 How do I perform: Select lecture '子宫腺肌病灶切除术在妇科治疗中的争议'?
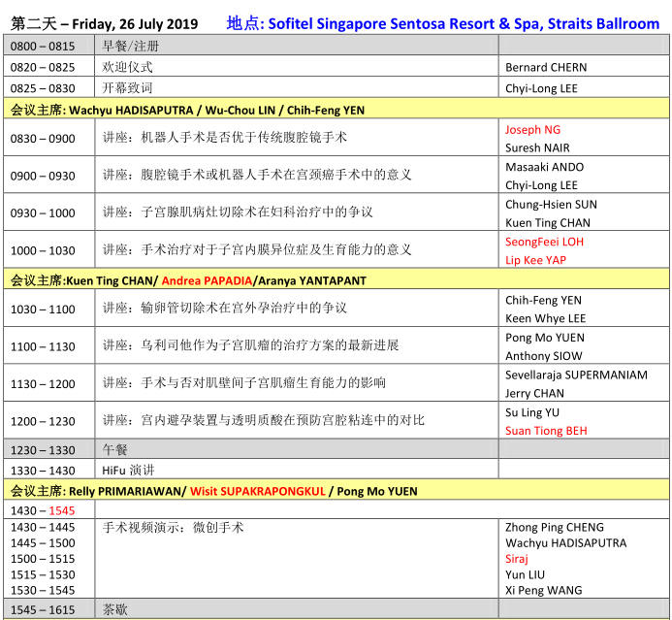pyautogui.click(x=257, y=212)
